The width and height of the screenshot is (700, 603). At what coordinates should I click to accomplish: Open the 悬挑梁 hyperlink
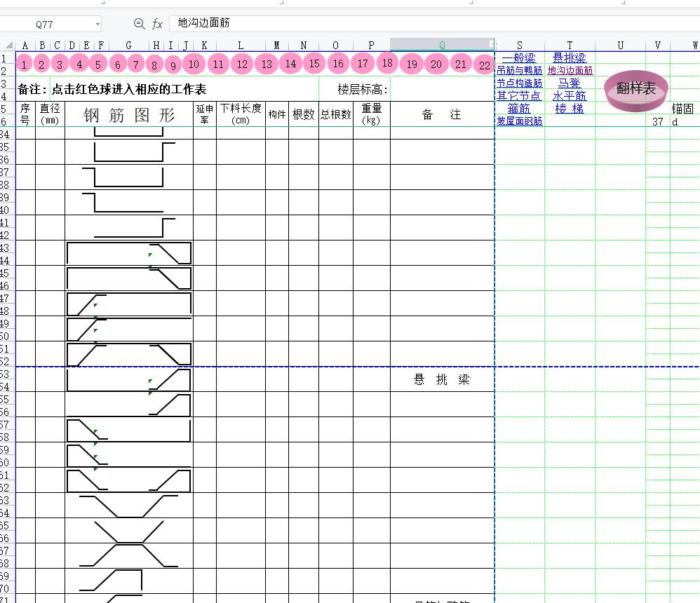pyautogui.click(x=570, y=58)
